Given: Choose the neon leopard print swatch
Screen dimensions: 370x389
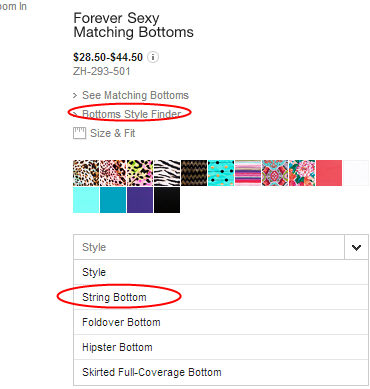Looking at the screenshot, I should click(x=140, y=173).
